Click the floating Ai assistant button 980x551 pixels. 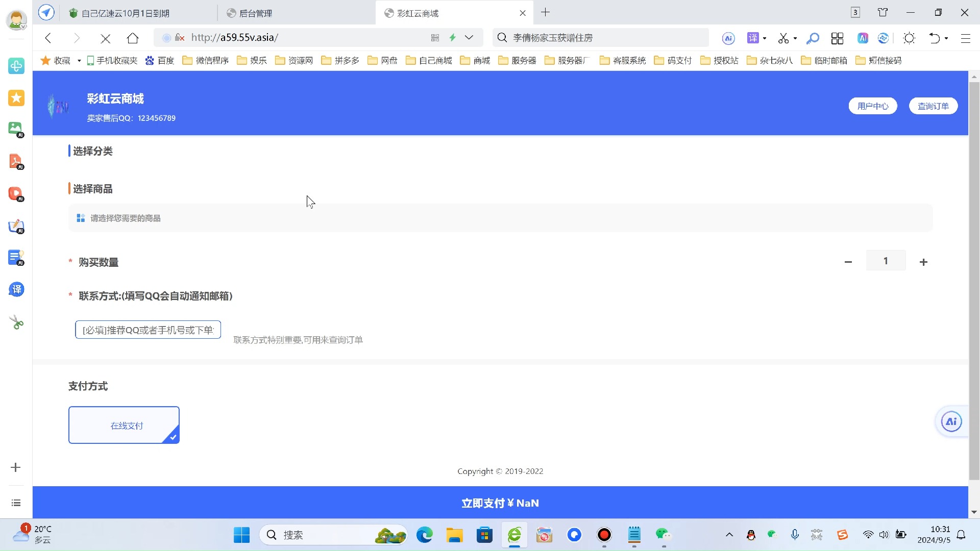click(x=951, y=421)
